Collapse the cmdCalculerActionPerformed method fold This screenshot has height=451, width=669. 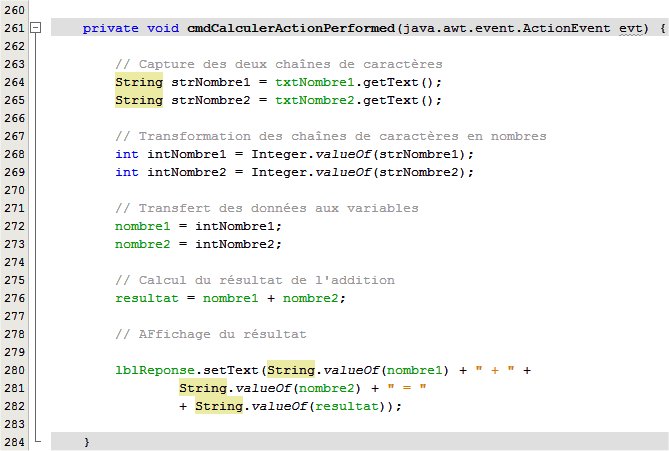(x=36, y=28)
